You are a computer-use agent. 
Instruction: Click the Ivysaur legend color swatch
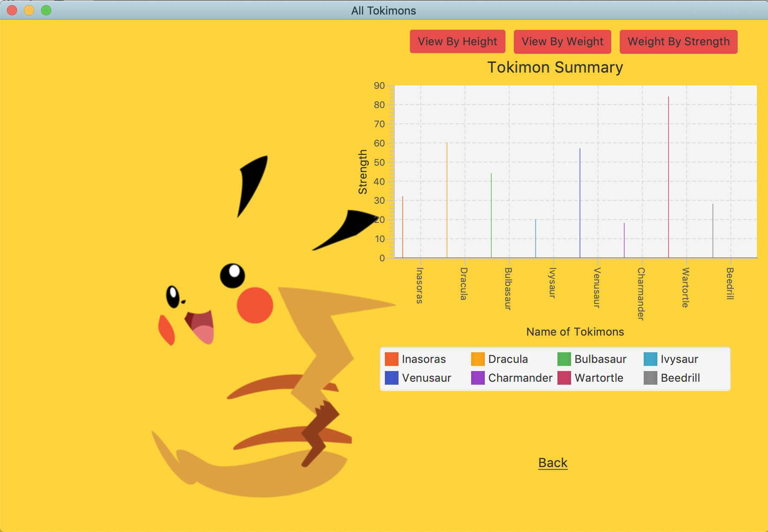(650, 359)
